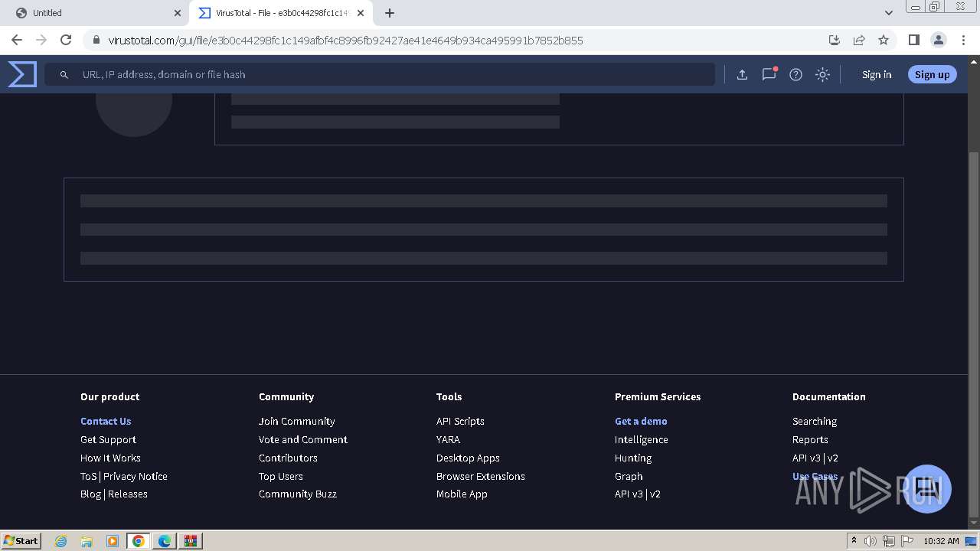980x551 pixels.
Task: Open Privacy Notice link
Action: click(136, 476)
